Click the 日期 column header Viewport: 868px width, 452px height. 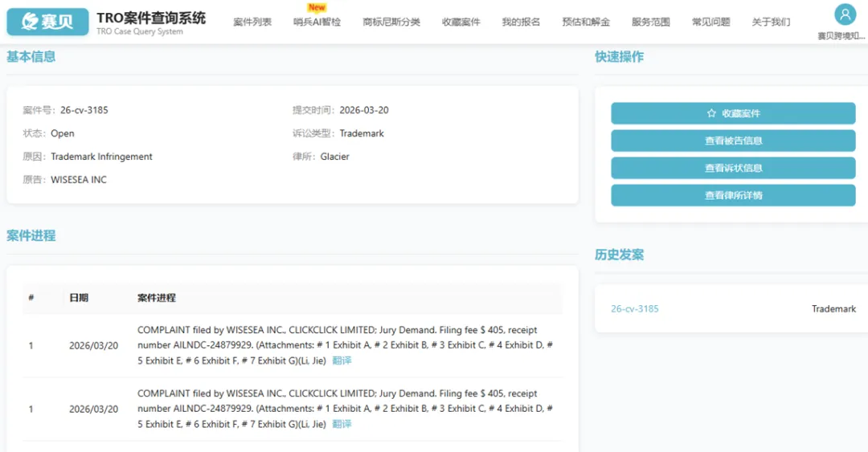(x=79, y=298)
